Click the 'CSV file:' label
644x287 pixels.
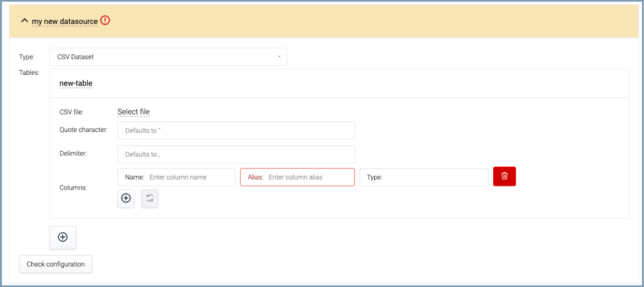[71, 112]
